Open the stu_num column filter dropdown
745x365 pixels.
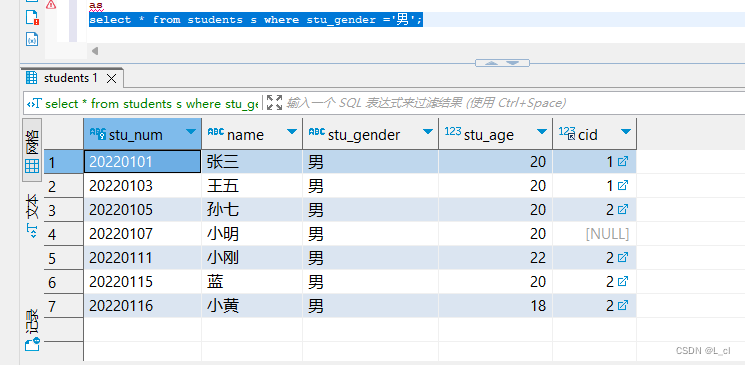tap(191, 131)
